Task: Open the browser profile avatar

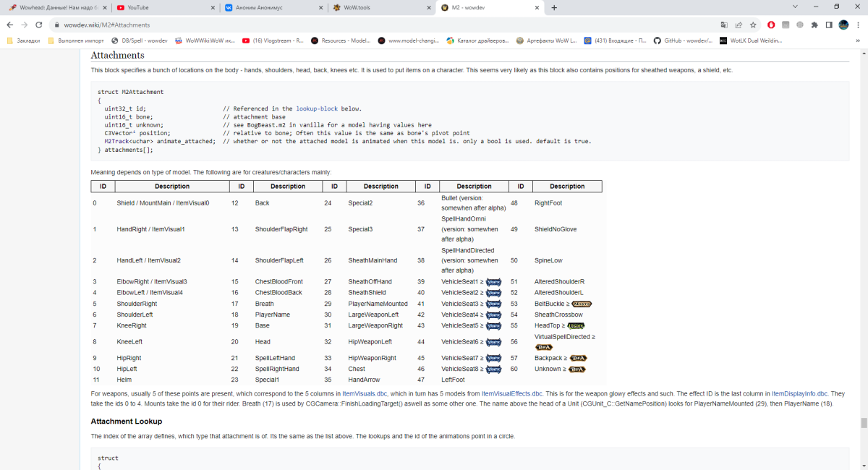Action: pyautogui.click(x=843, y=24)
